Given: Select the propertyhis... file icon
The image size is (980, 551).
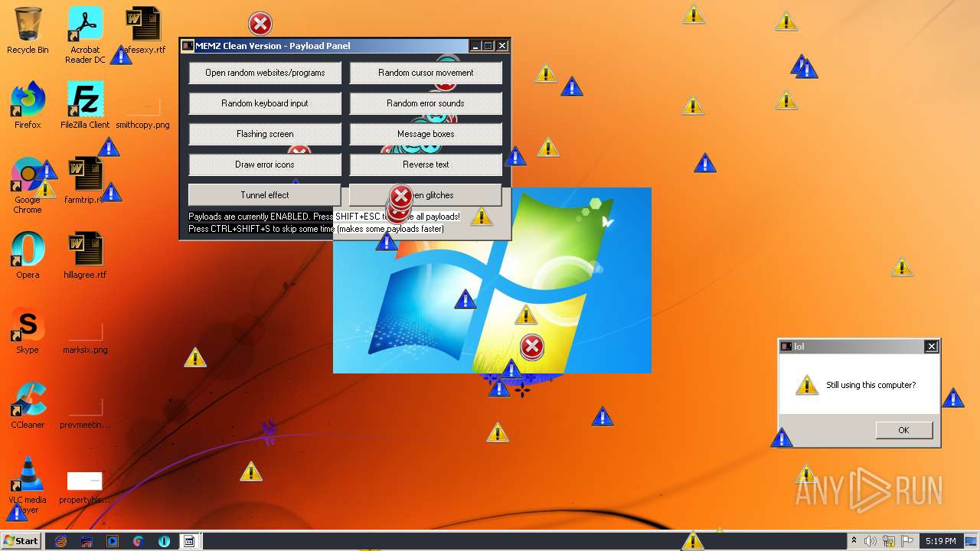Looking at the screenshot, I should coord(85,487).
